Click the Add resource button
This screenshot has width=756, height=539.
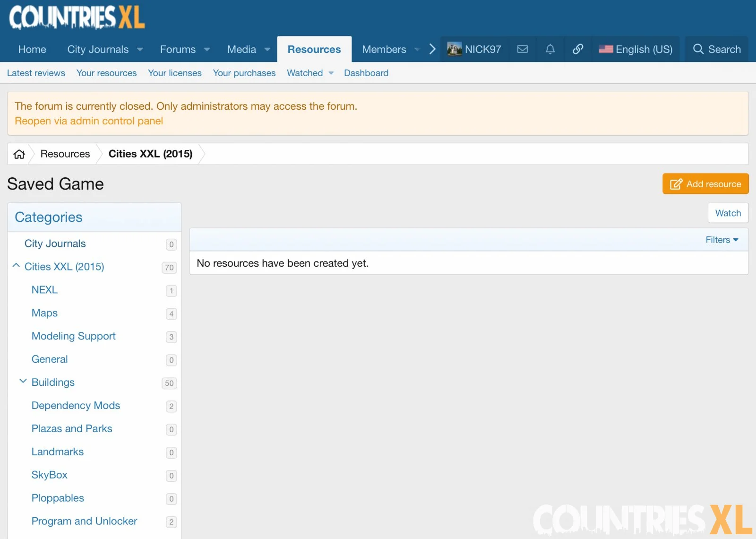705,184
